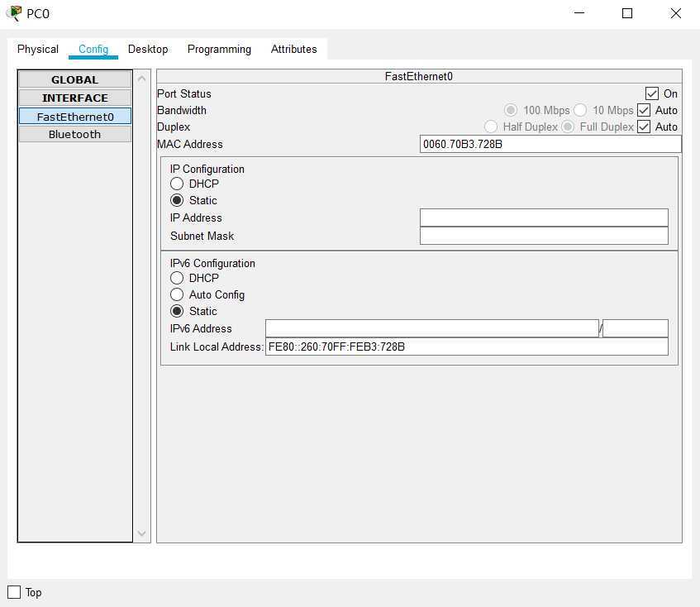Open the Config tab

(93, 49)
